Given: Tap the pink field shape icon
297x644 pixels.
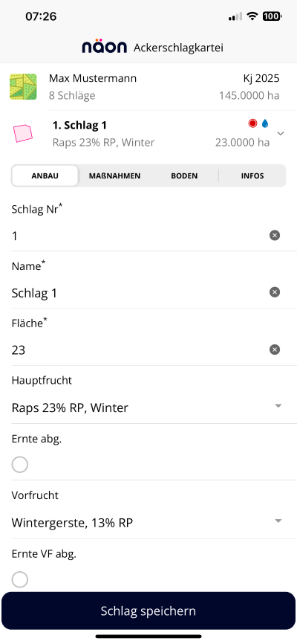Looking at the screenshot, I should click(22, 133).
